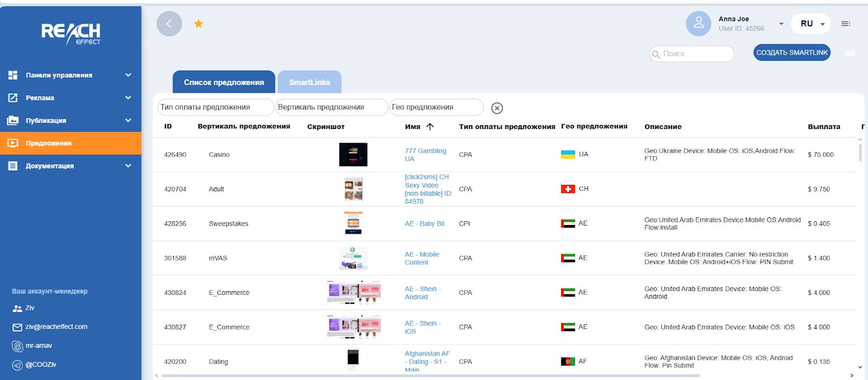Click the СОЗДАТЬ SMARTLINK button

tap(792, 53)
